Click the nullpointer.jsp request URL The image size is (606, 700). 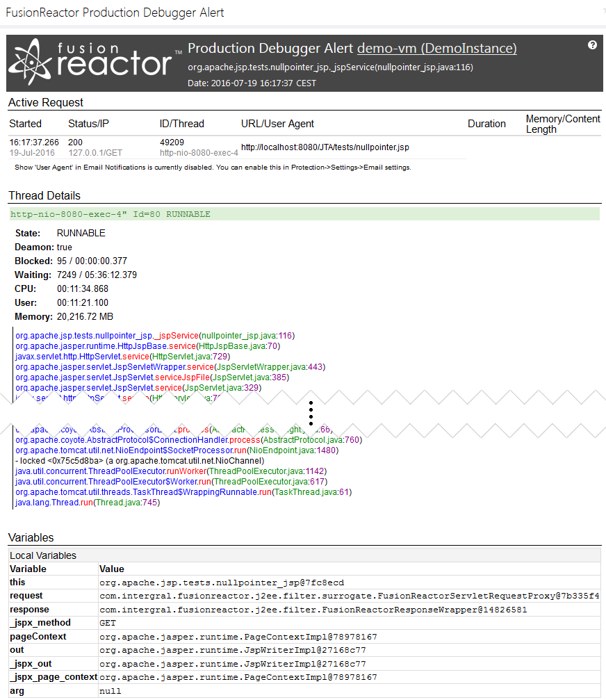coord(325,147)
